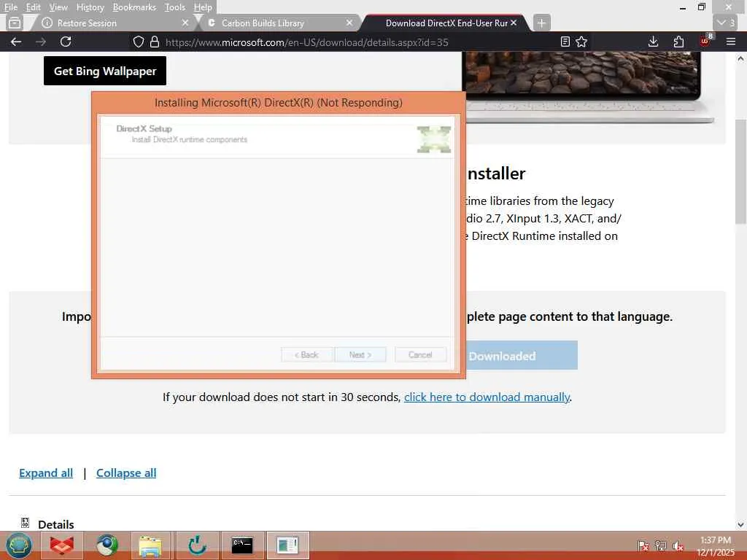Open the Tools menu
This screenshot has height=560, width=747.
point(174,7)
